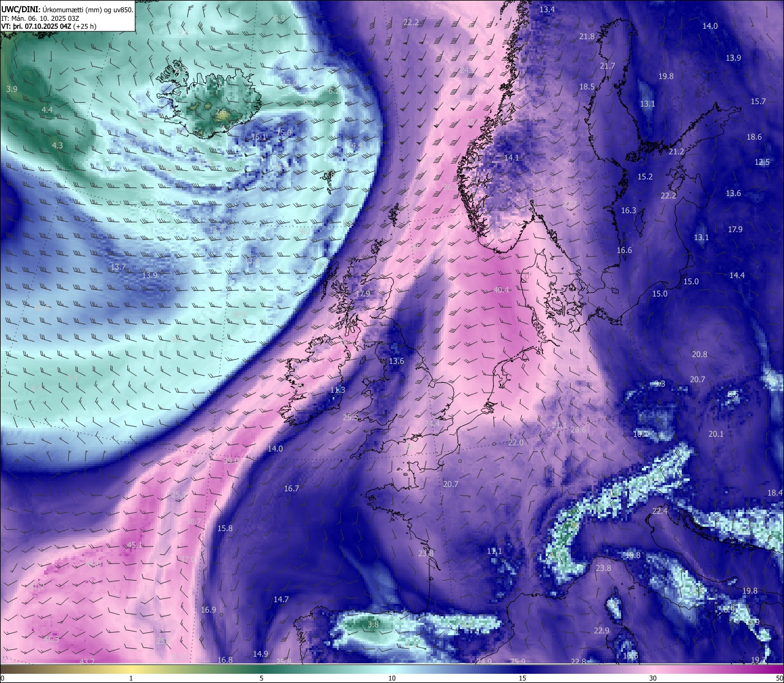
Task: Click the 26.6 value label
Action: coord(578,429)
